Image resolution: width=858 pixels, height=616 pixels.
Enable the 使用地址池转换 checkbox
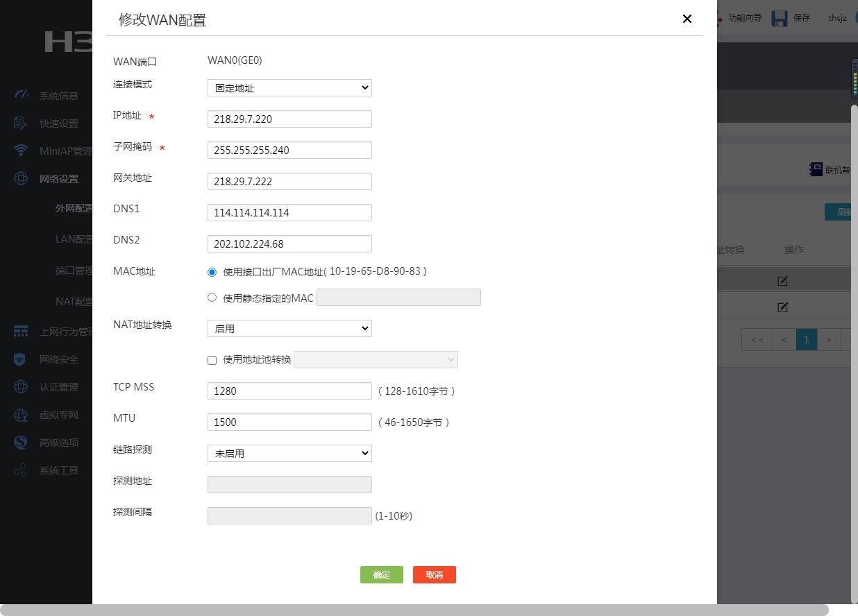click(212, 360)
